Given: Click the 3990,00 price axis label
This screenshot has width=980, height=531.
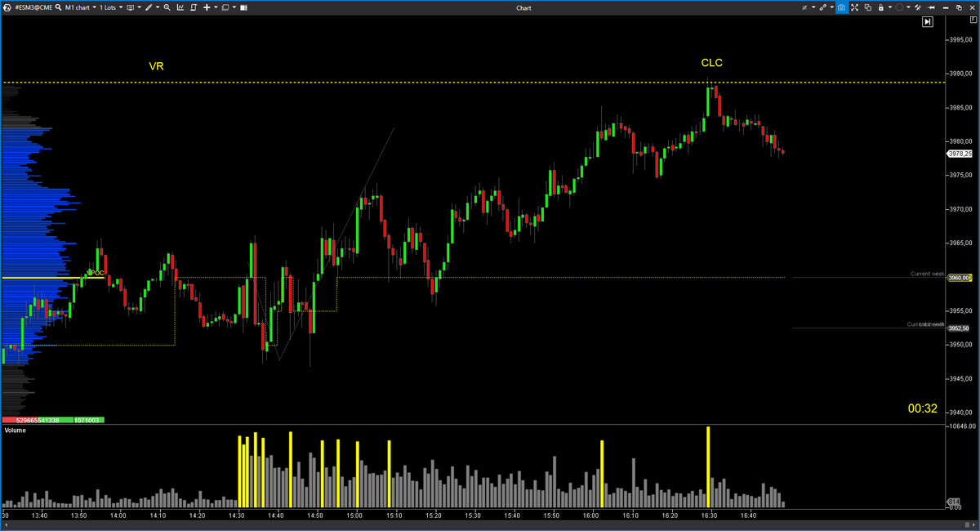Looking at the screenshot, I should tap(960, 74).
